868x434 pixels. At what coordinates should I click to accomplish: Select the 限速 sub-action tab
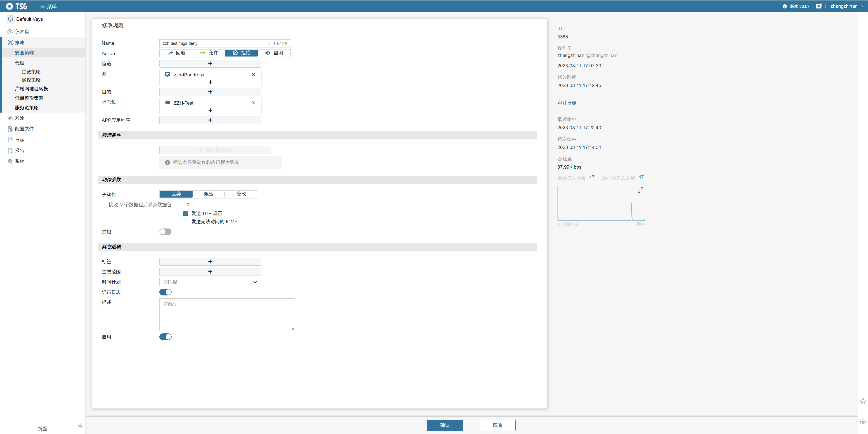point(209,194)
